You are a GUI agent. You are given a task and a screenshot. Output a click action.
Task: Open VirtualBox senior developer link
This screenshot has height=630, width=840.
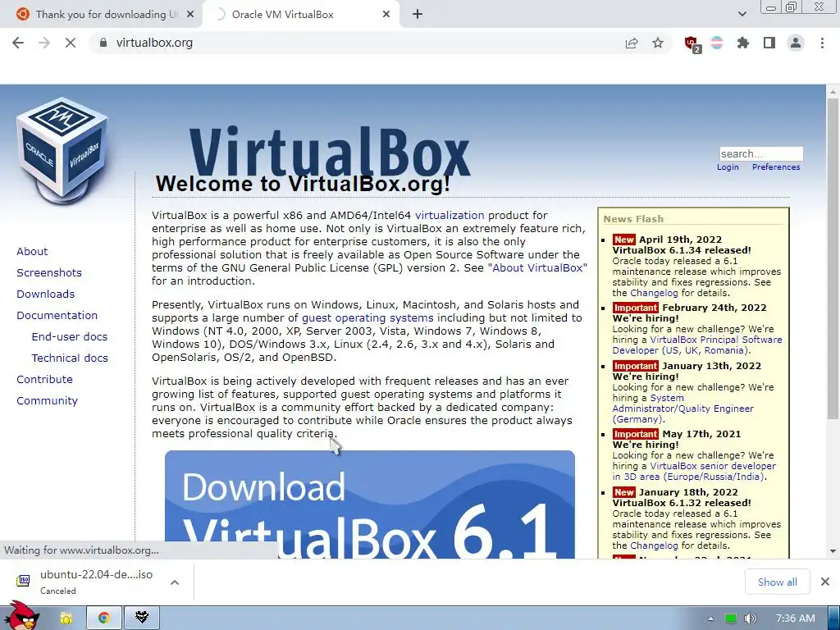coord(694,472)
